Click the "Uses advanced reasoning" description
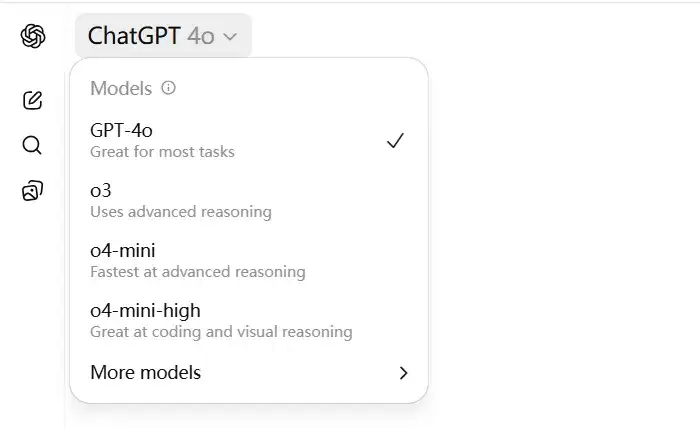The width and height of the screenshot is (700, 429). pyautogui.click(x=181, y=212)
